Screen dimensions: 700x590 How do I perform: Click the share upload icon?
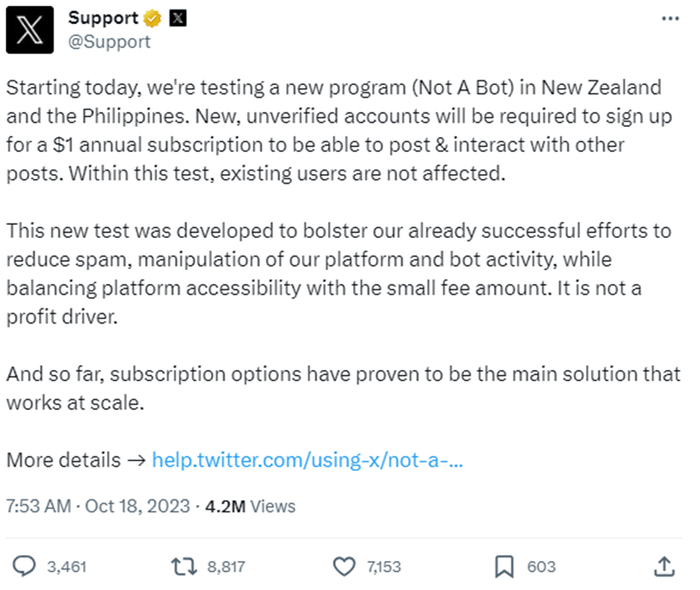tap(664, 566)
